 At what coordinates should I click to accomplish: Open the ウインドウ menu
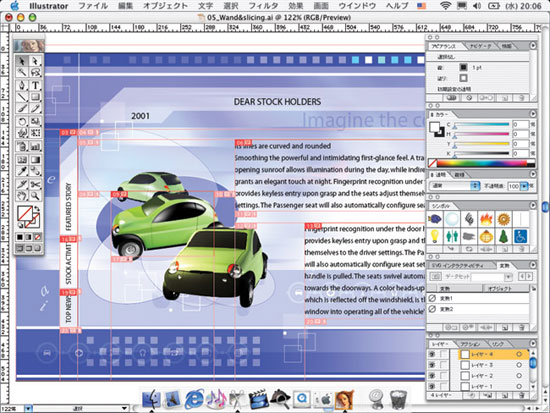357,6
